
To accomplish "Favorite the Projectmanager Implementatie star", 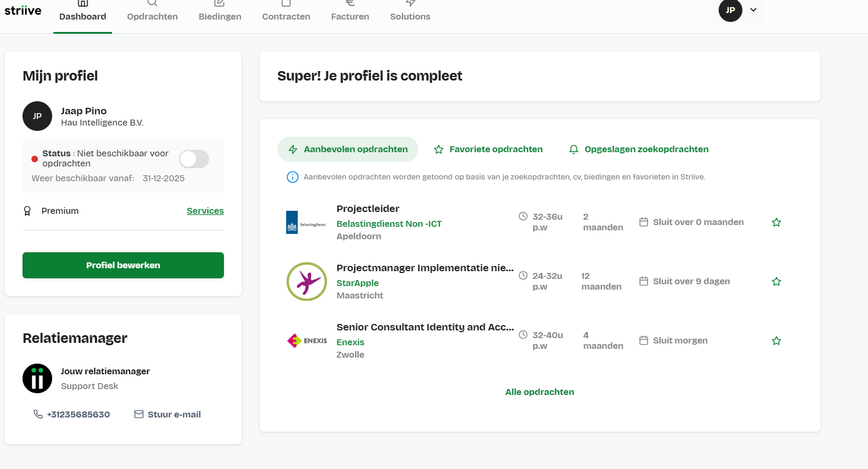I will pyautogui.click(x=776, y=282).
